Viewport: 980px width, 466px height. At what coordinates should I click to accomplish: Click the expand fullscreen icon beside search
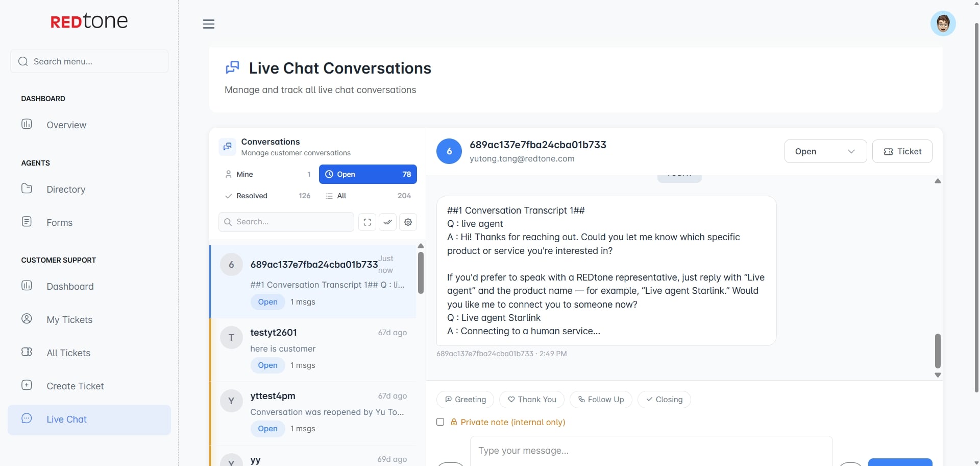click(367, 222)
